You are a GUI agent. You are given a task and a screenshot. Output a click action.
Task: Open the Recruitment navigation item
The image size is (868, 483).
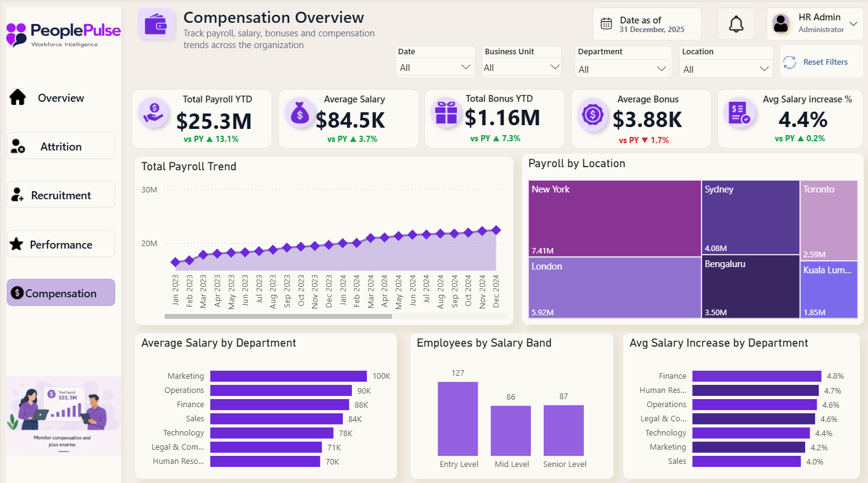click(61, 195)
